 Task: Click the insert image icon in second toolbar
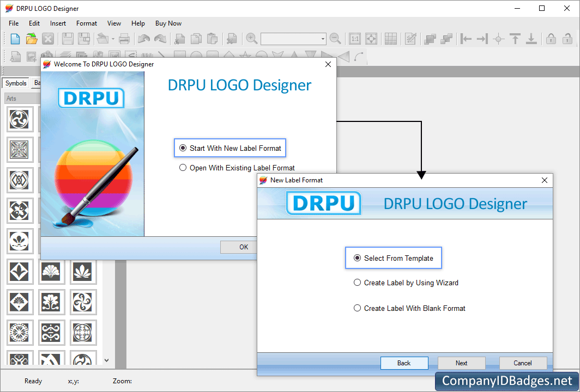pos(32,57)
